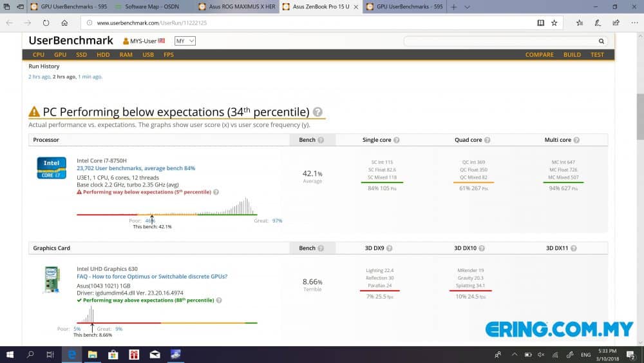Click help icon next to Single core

coord(396,140)
